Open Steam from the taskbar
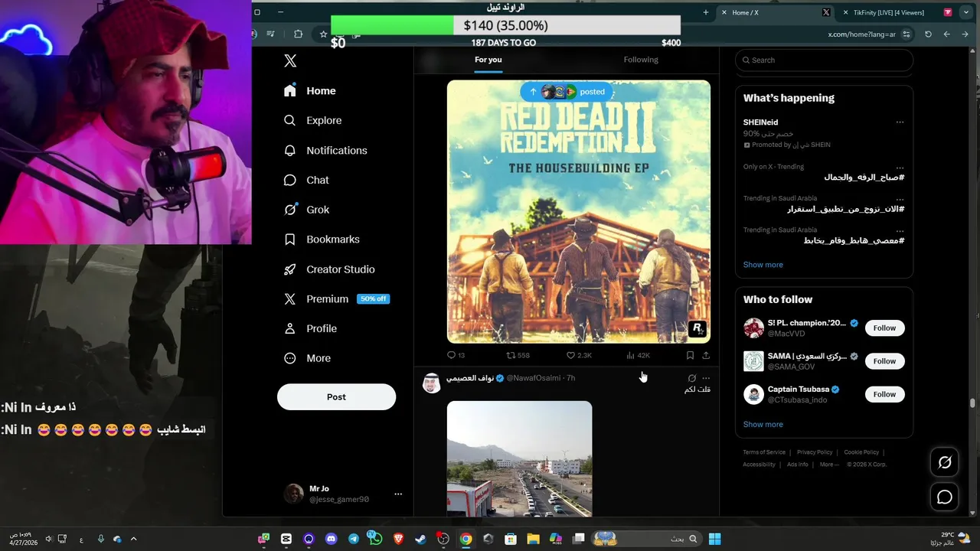 click(420, 540)
